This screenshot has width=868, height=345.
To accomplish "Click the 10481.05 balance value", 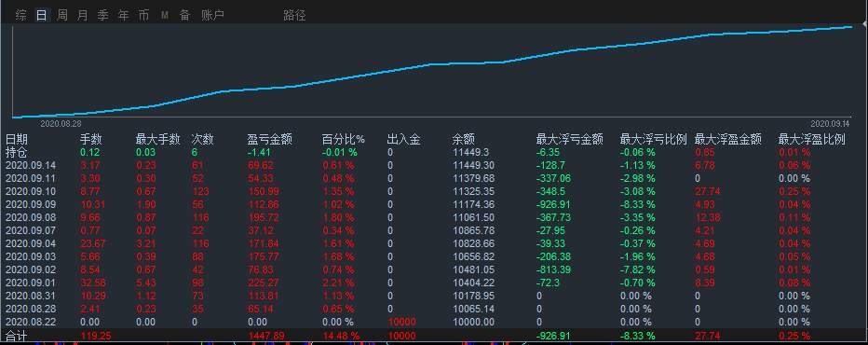I will [x=473, y=269].
